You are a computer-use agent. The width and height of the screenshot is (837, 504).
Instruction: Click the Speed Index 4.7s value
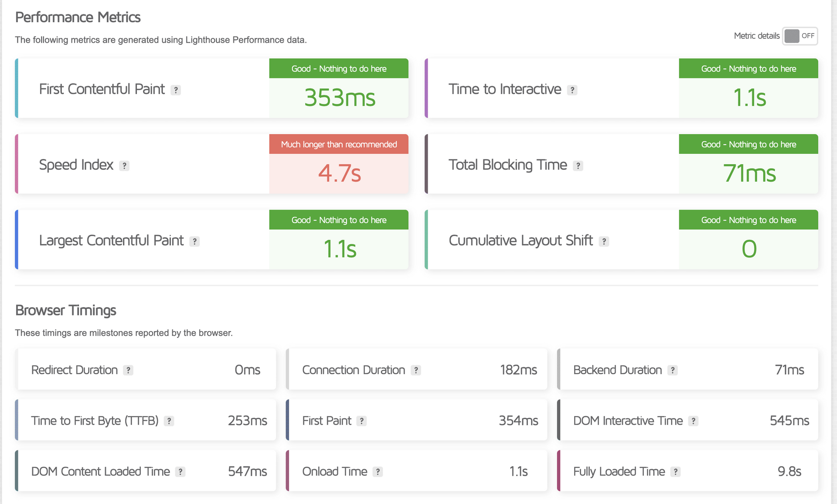click(x=339, y=173)
